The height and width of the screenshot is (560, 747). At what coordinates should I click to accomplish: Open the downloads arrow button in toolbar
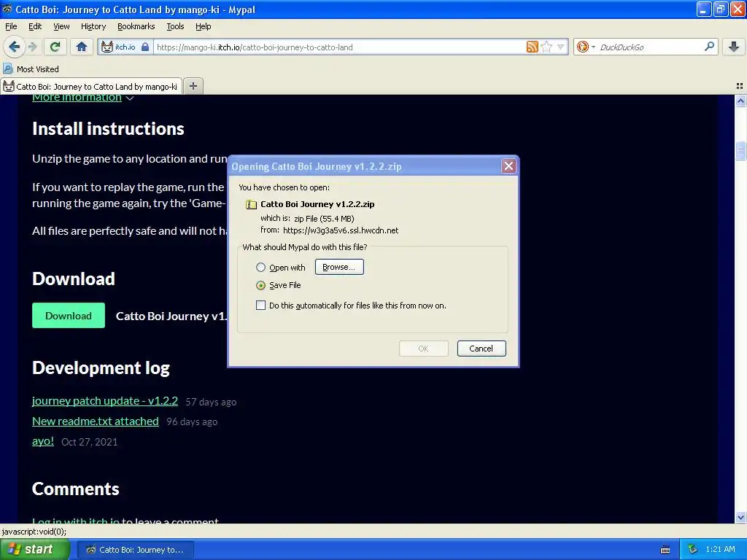[x=734, y=47]
